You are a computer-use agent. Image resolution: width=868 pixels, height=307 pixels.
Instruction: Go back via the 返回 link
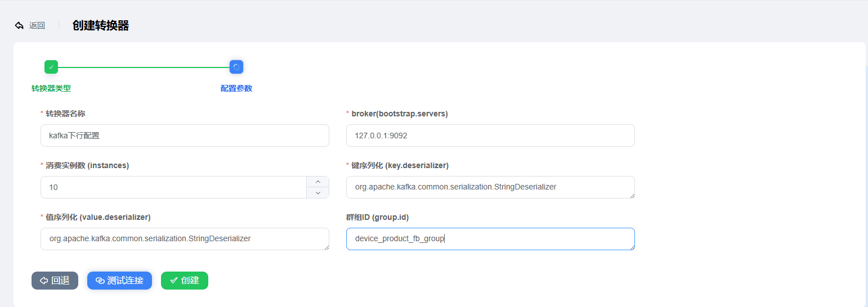point(37,25)
